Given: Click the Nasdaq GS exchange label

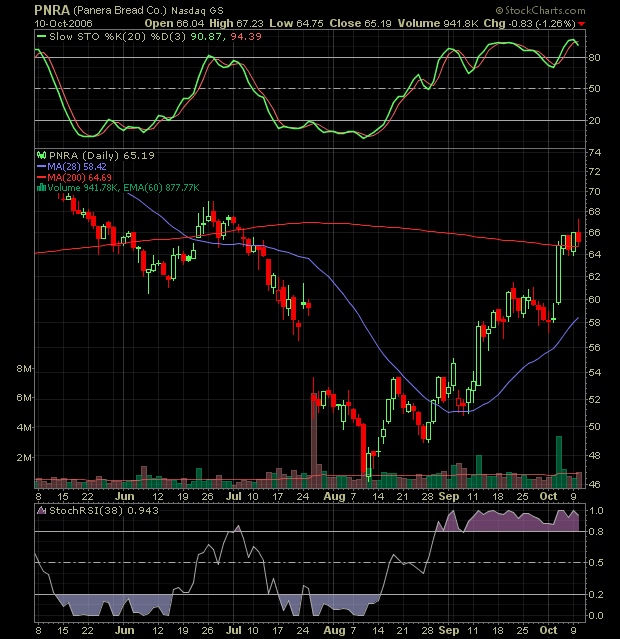Looking at the screenshot, I should (197, 11).
